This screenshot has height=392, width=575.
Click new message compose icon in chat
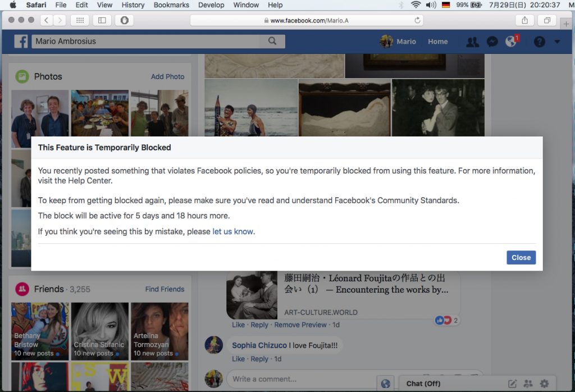pos(512,384)
